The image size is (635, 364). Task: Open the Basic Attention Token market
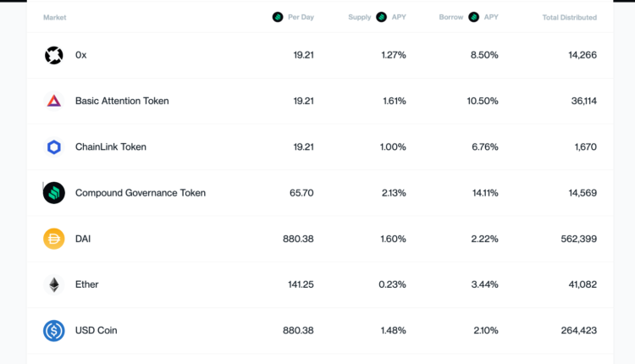tap(122, 101)
